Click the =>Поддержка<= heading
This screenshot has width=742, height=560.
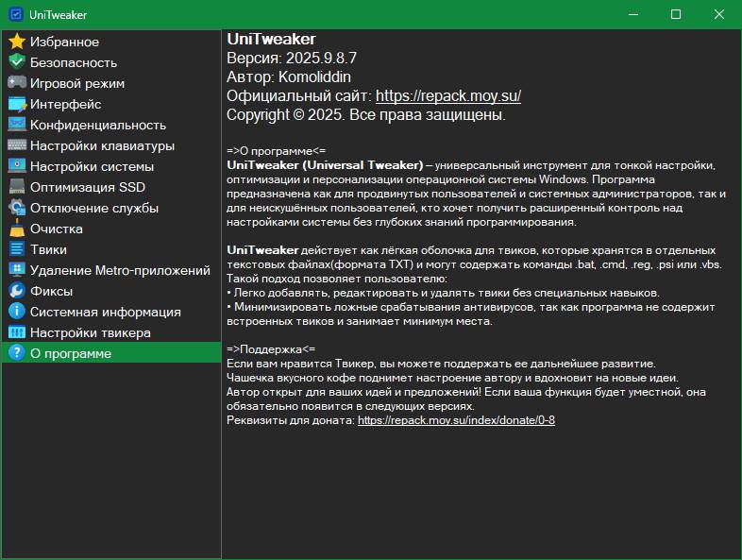[x=271, y=349]
